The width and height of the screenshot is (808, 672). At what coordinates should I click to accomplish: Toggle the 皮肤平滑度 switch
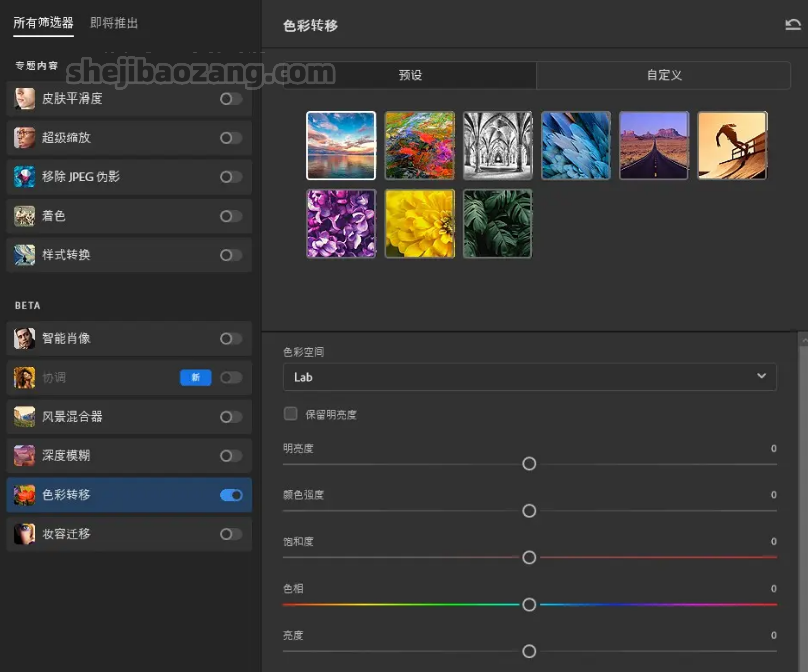click(231, 99)
